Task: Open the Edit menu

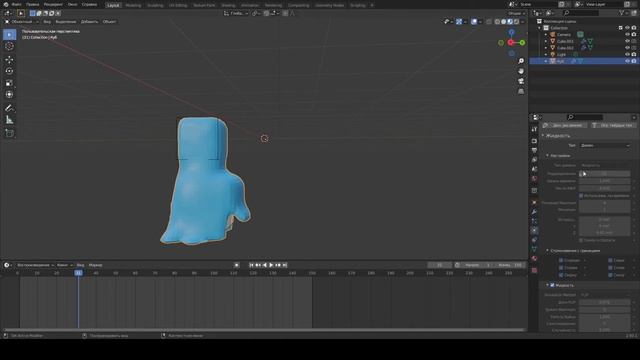Action: pyautogui.click(x=32, y=4)
